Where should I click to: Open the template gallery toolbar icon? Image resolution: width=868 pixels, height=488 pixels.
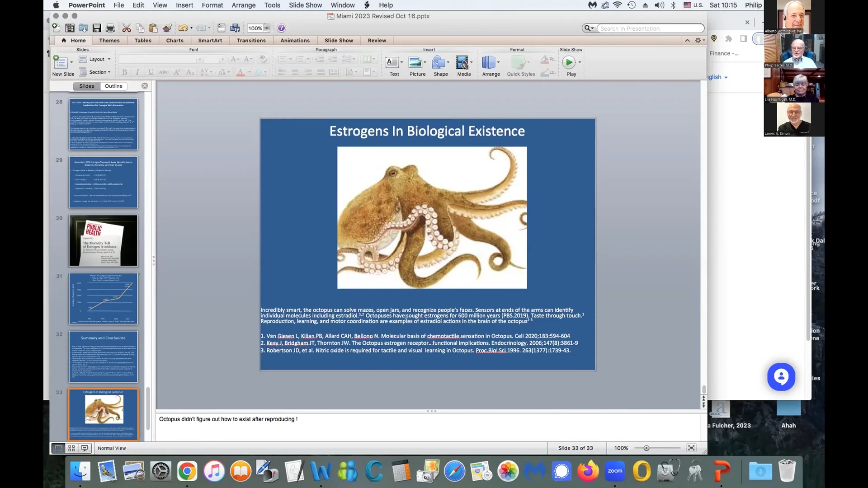pyautogui.click(x=70, y=28)
